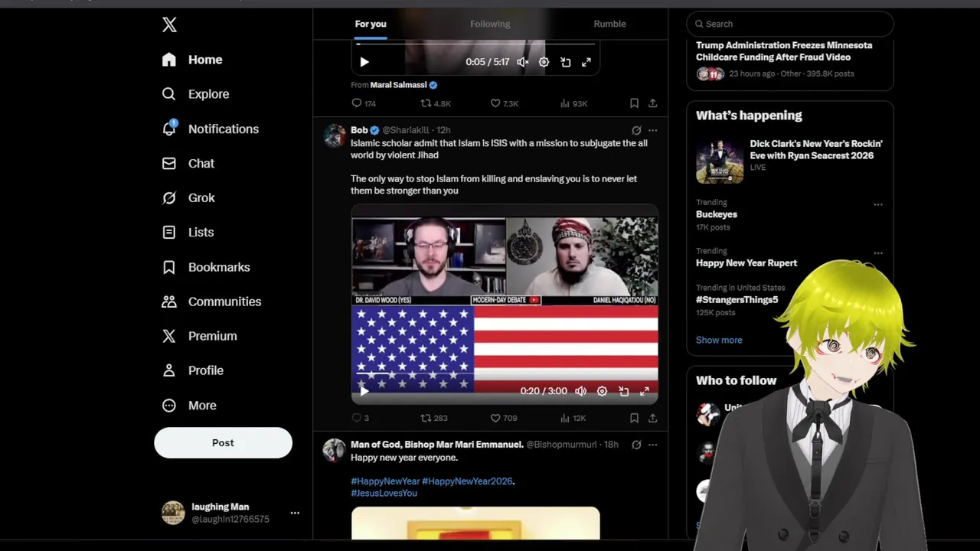View analytics showing 93K views
This screenshot has height=551, width=980.
tap(573, 103)
